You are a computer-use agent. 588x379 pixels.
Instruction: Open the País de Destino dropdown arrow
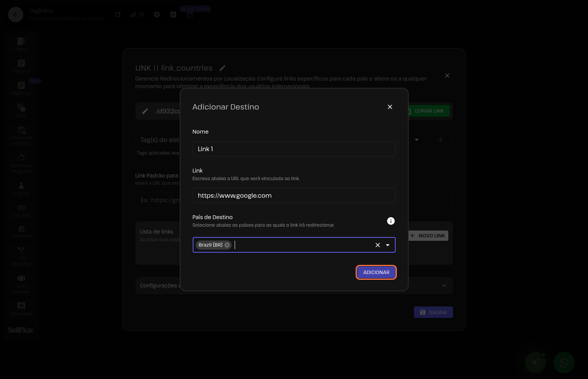click(x=388, y=245)
